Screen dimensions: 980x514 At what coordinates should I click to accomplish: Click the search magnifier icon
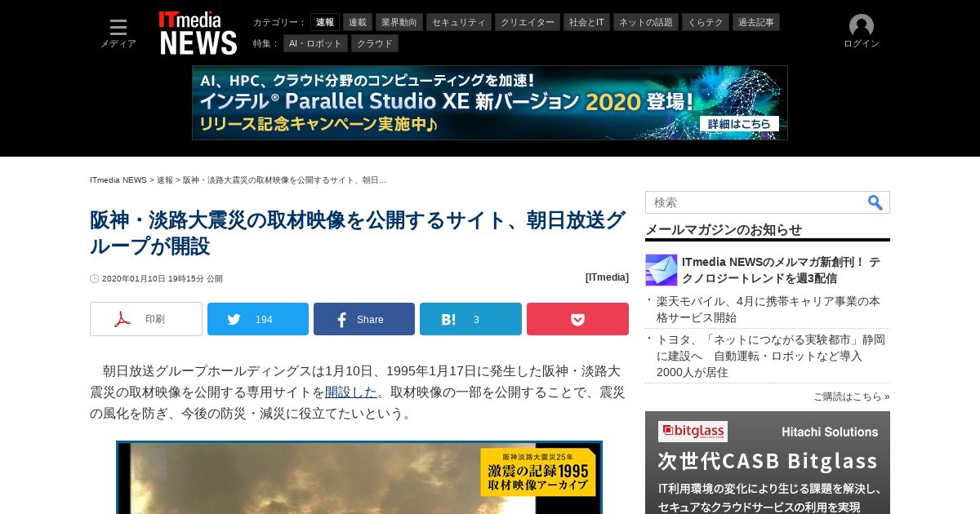tap(875, 202)
